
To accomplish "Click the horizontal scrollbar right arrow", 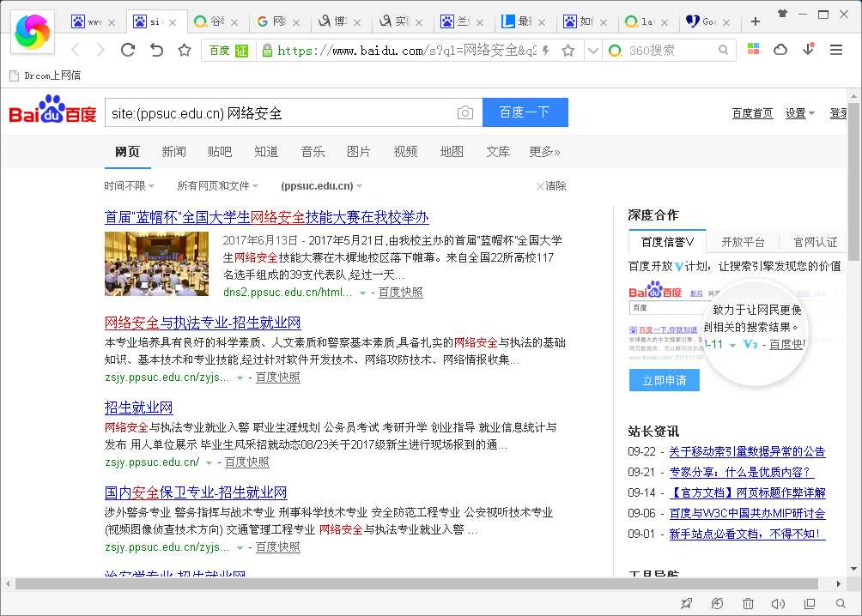I will point(838,583).
